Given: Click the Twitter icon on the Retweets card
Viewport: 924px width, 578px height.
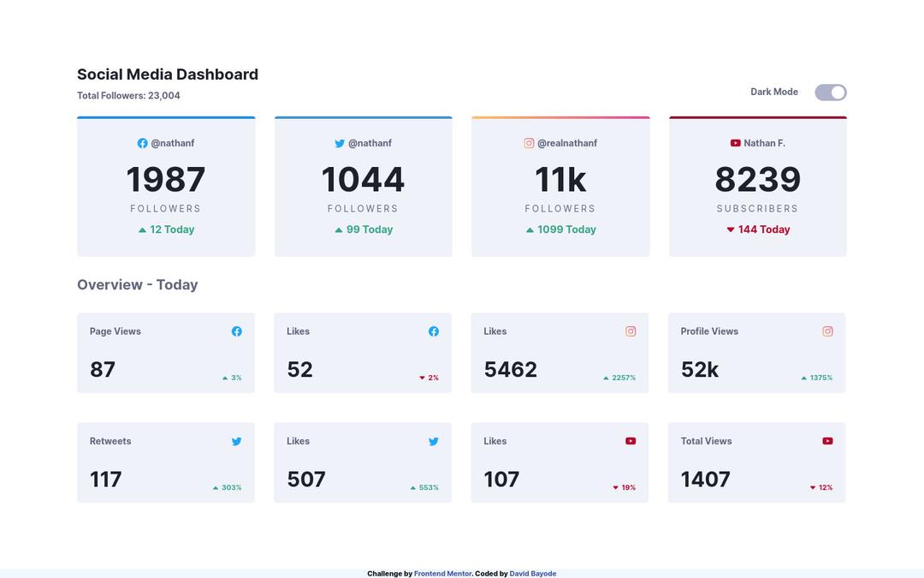Looking at the screenshot, I should 237,441.
